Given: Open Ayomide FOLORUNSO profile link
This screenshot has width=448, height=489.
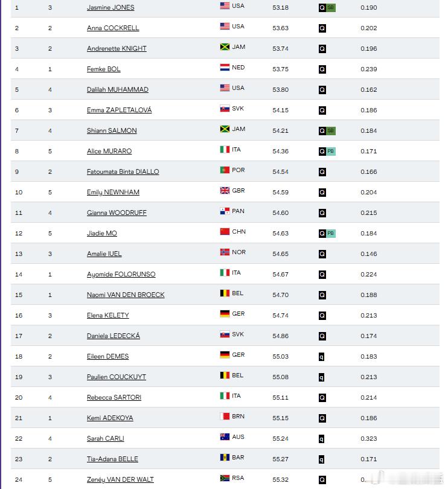Looking at the screenshot, I should 121,274.
